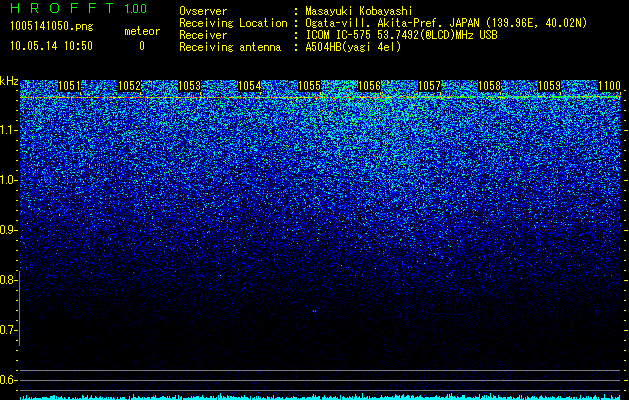Image resolution: width=629 pixels, height=400 pixels.
Task: Click the A504HB(yagi 4el) antenna text
Action: coord(353,47)
